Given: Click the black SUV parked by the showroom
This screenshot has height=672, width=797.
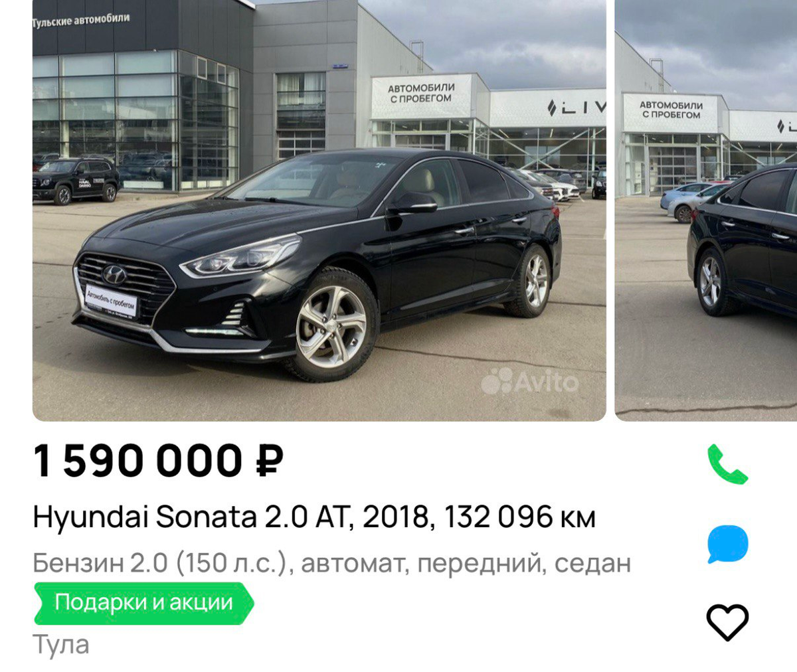Looking at the screenshot, I should coord(76,180).
